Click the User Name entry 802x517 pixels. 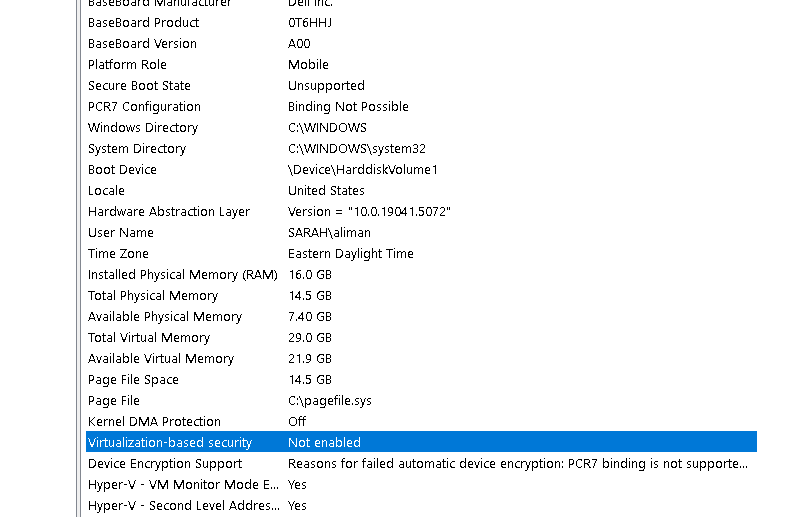121,232
